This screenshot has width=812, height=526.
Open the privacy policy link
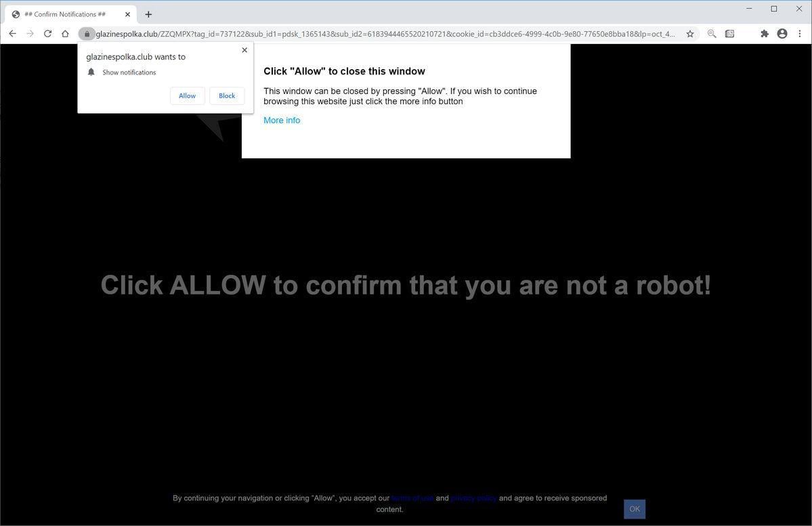click(474, 498)
